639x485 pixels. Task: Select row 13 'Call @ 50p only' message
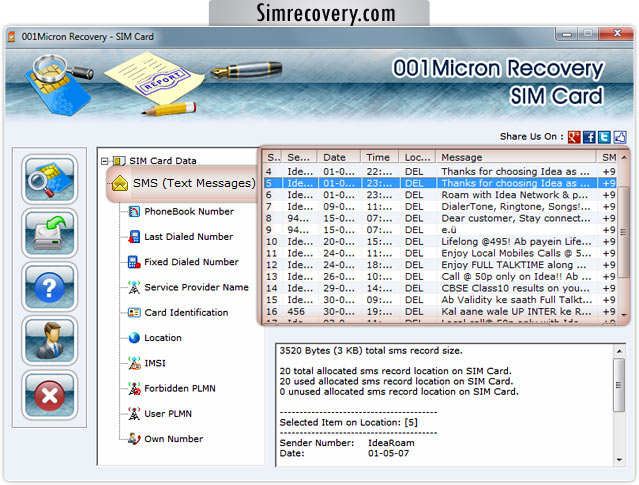click(x=440, y=277)
